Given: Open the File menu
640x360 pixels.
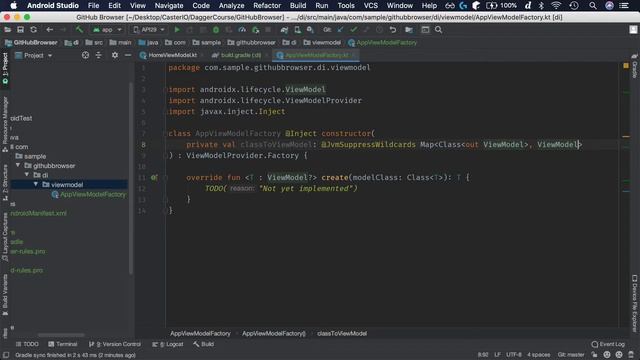Looking at the screenshot, I should [x=93, y=6].
